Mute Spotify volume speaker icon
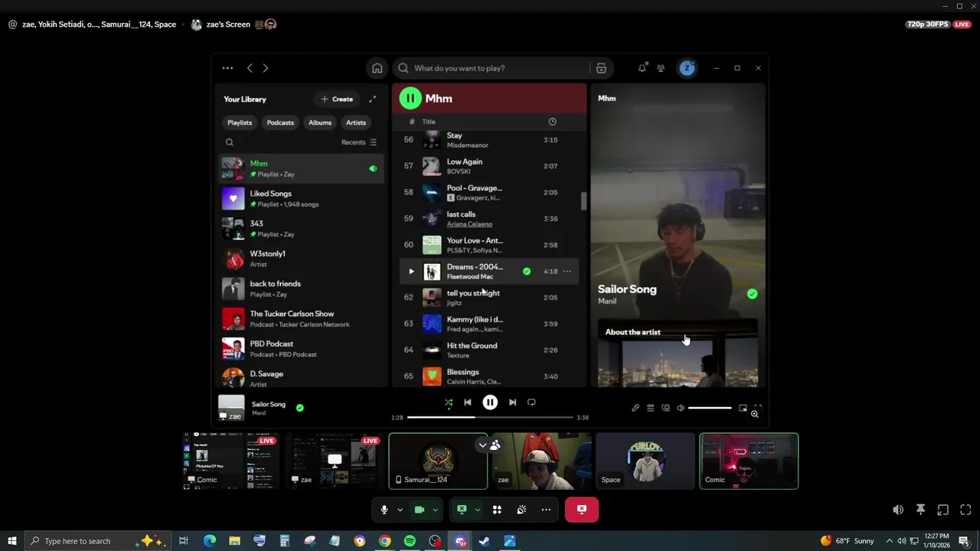Viewport: 980px width, 551px height. (680, 408)
